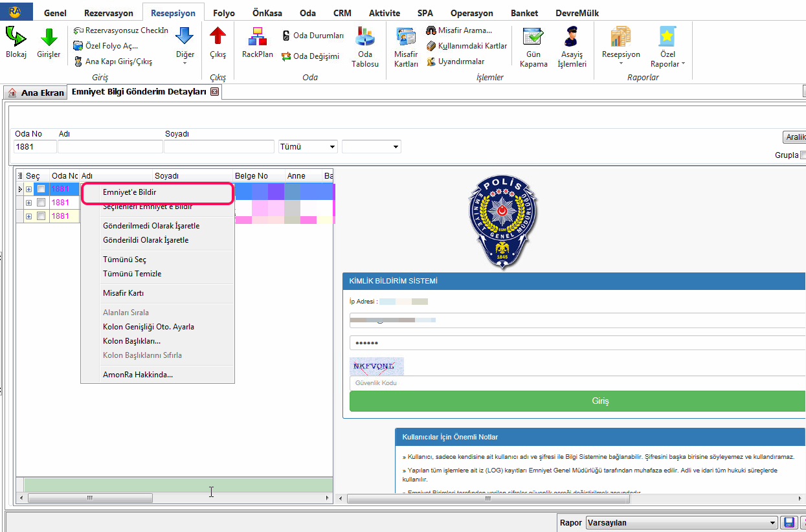Open Uyandırmalar wake-up calls
Screen dimensions: 806x532
point(455,61)
